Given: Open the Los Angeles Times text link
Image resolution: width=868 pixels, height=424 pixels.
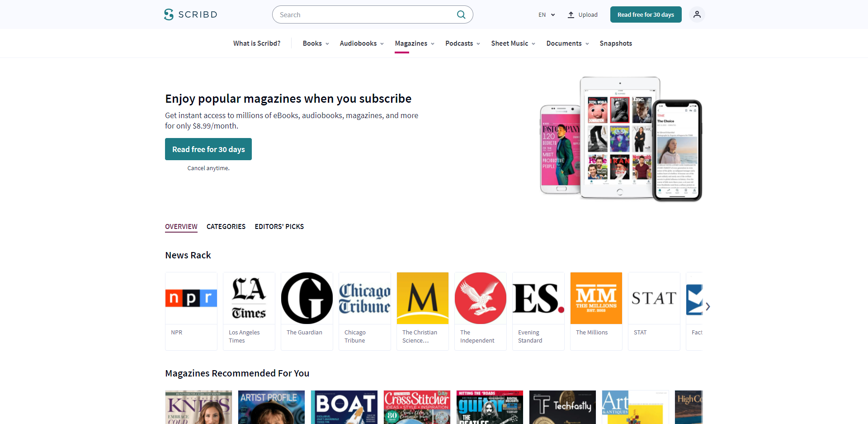Looking at the screenshot, I should click(x=244, y=337).
